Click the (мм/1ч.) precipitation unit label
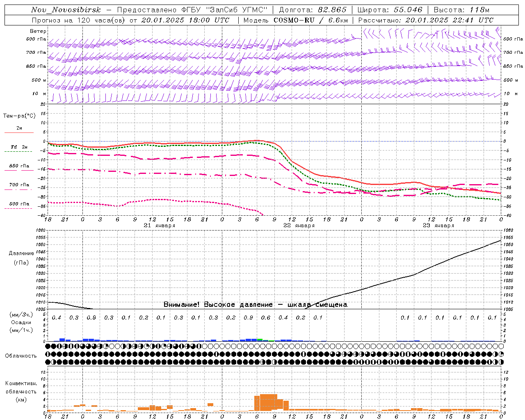Screen dimensions: 525x420 [21, 330]
